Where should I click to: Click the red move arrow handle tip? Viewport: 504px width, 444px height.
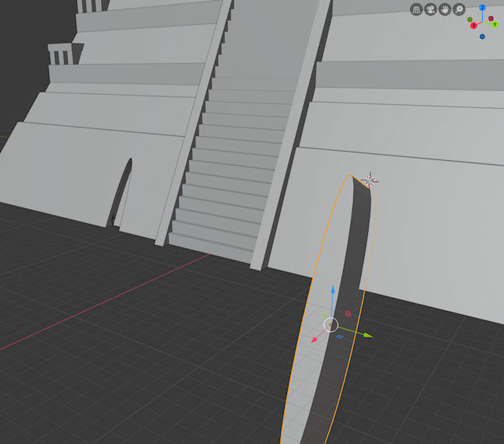(x=314, y=341)
